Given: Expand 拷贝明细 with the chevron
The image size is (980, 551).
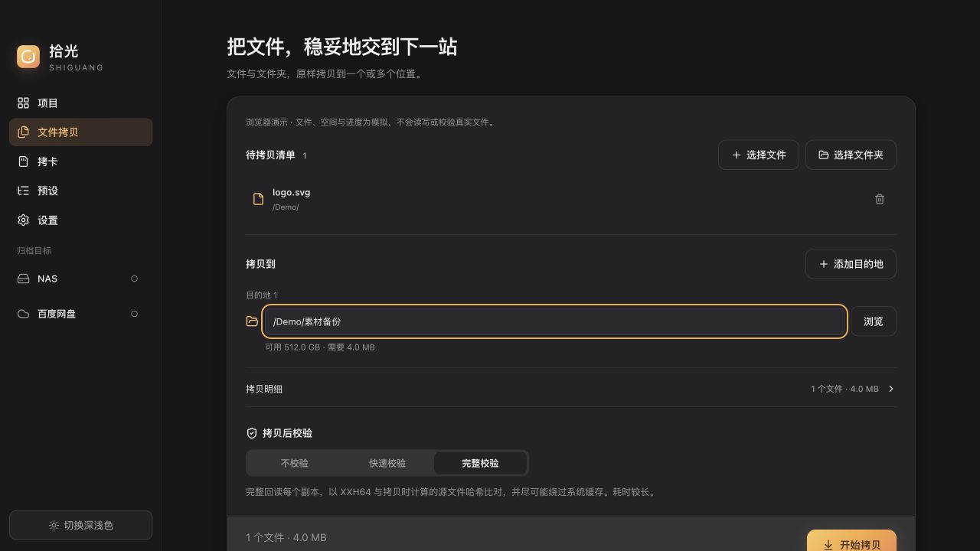Looking at the screenshot, I should click(891, 389).
